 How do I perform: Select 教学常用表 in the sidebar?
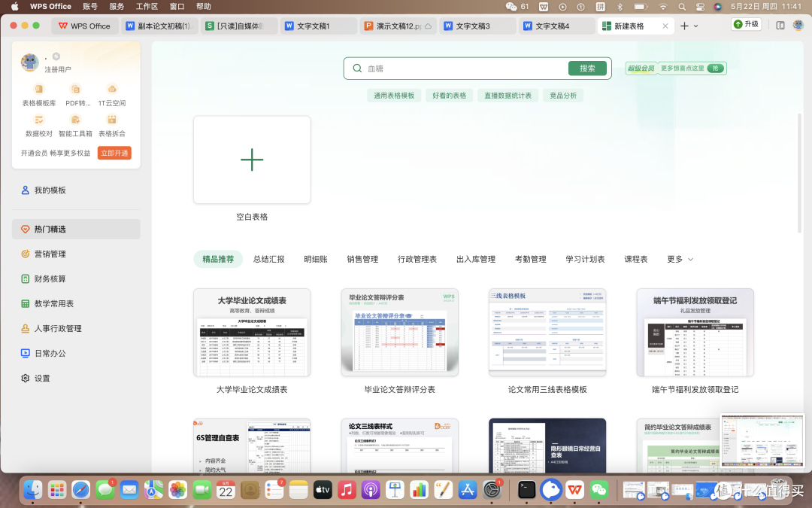pyautogui.click(x=76, y=304)
